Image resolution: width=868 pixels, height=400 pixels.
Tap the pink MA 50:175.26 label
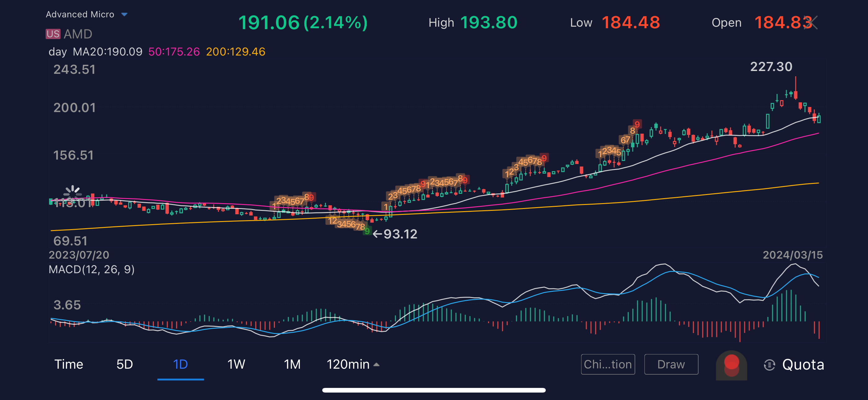coord(174,52)
